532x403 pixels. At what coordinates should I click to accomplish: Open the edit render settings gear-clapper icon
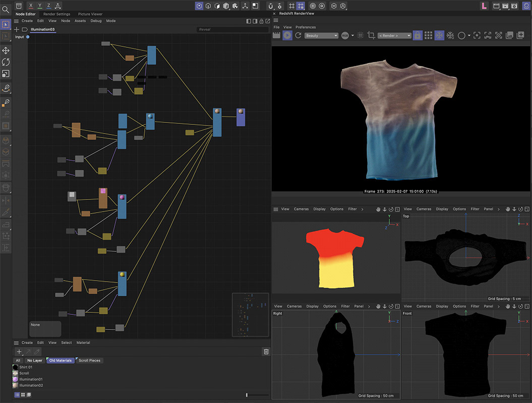515,6
